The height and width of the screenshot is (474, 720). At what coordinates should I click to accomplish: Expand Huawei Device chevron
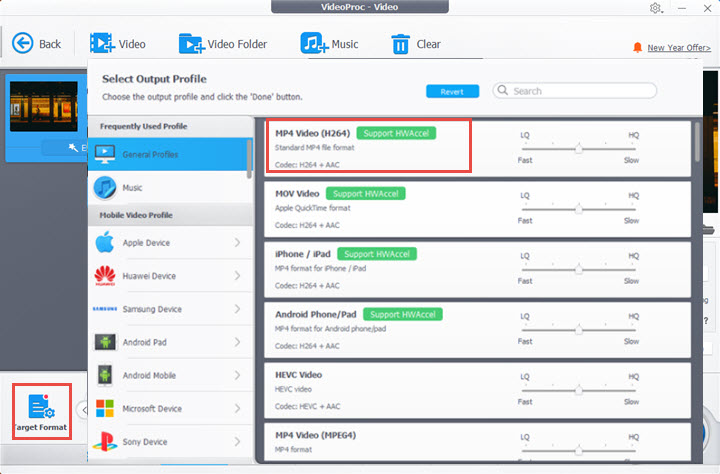pos(237,276)
